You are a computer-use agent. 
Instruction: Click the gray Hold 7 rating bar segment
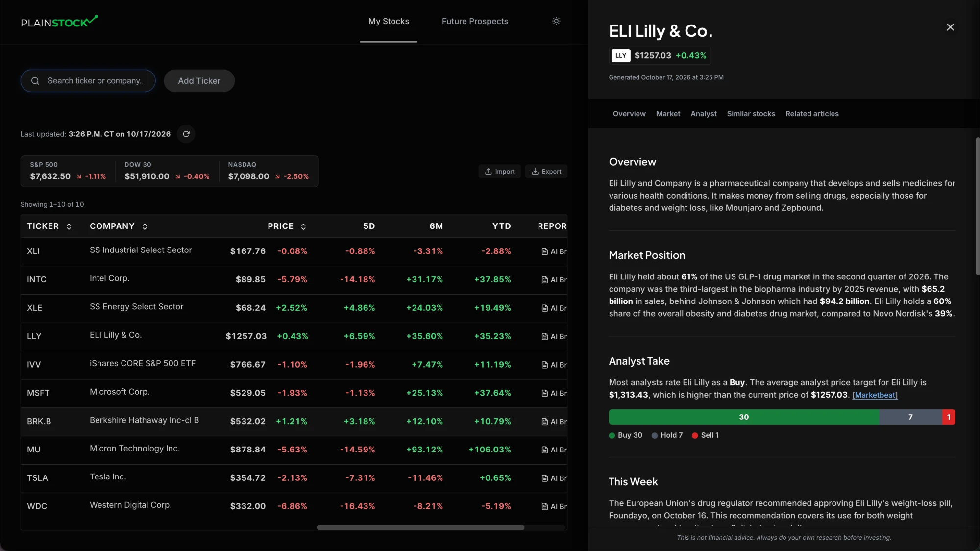tap(910, 417)
